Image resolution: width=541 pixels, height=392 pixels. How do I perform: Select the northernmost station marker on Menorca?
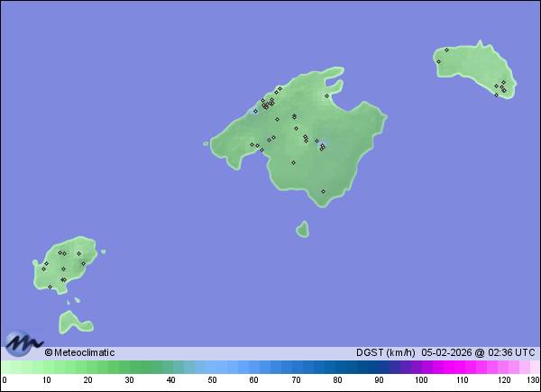(446, 50)
